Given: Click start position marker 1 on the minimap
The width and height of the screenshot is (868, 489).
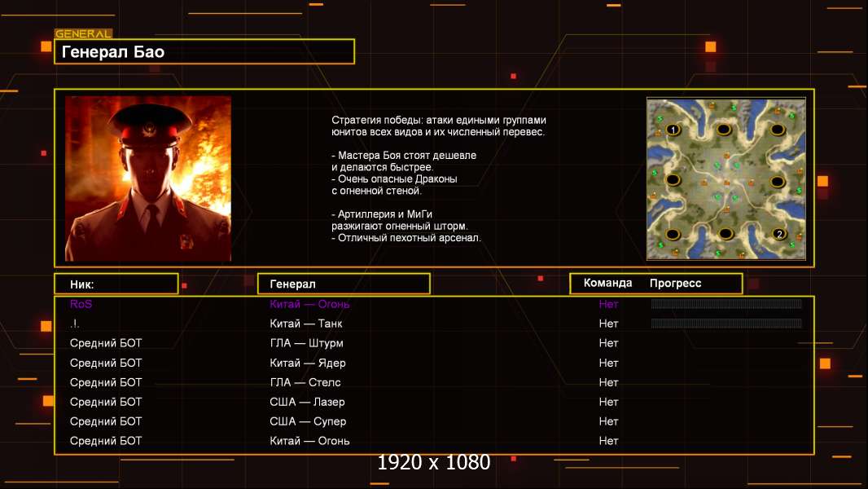Looking at the screenshot, I should coord(673,130).
